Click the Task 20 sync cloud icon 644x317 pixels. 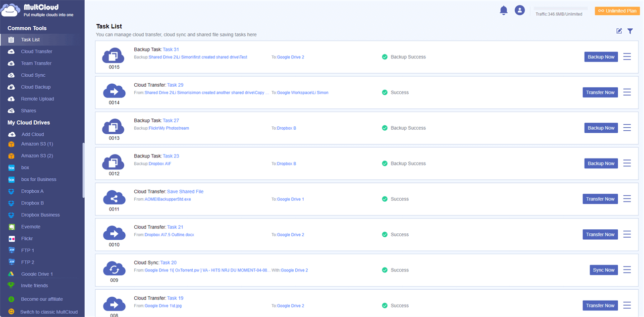[x=113, y=268]
